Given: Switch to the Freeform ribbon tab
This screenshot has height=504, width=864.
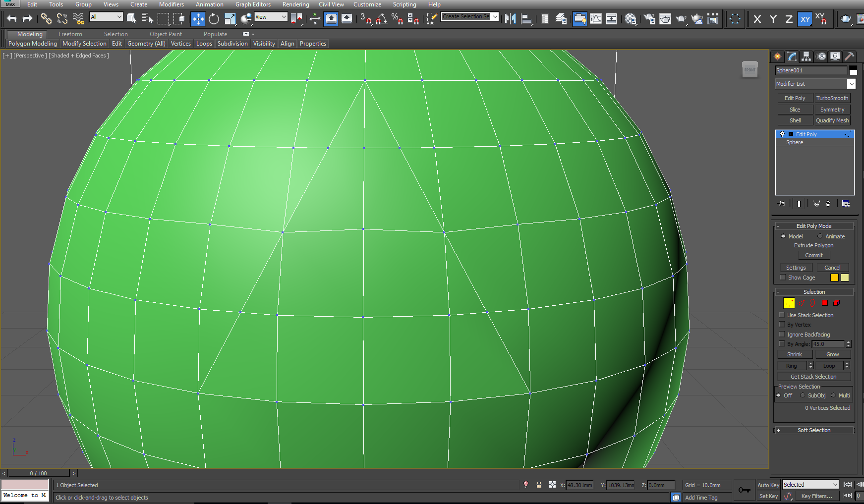Looking at the screenshot, I should tap(69, 34).
